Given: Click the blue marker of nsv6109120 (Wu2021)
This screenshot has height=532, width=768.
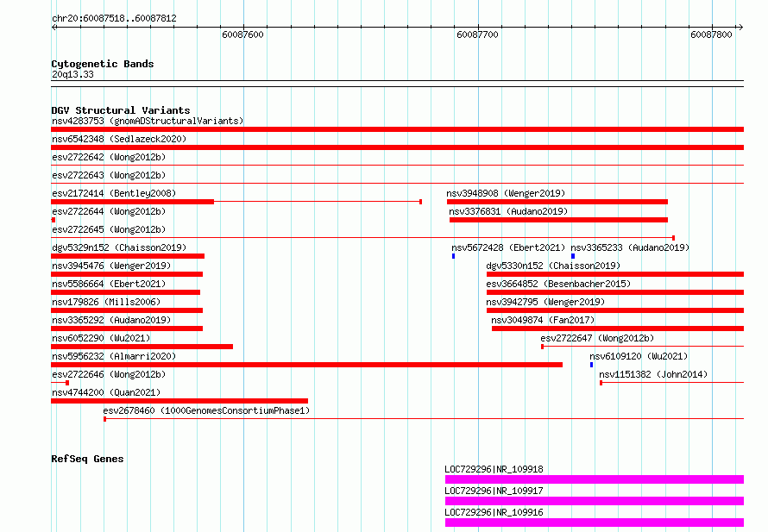Looking at the screenshot, I should tap(592, 365).
